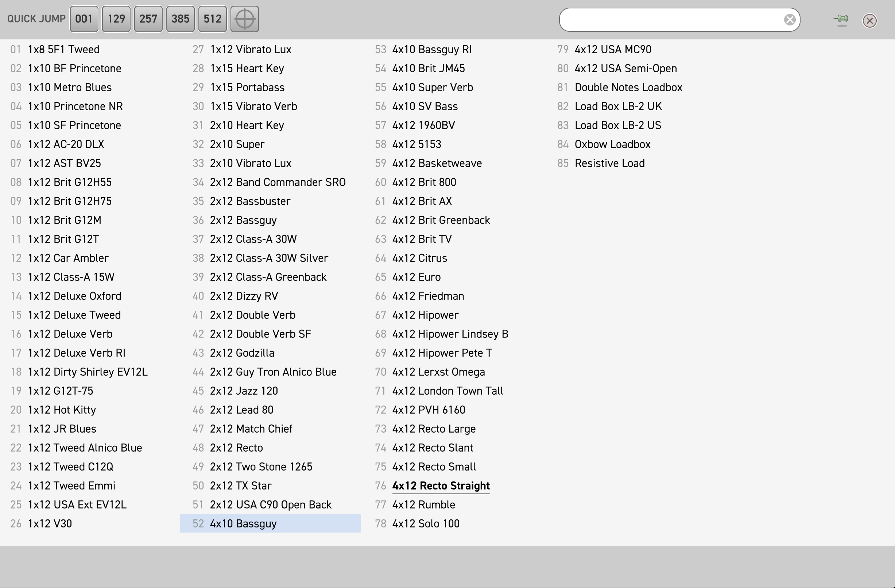Jump to preset 512
The width and height of the screenshot is (895, 588).
pyautogui.click(x=213, y=19)
